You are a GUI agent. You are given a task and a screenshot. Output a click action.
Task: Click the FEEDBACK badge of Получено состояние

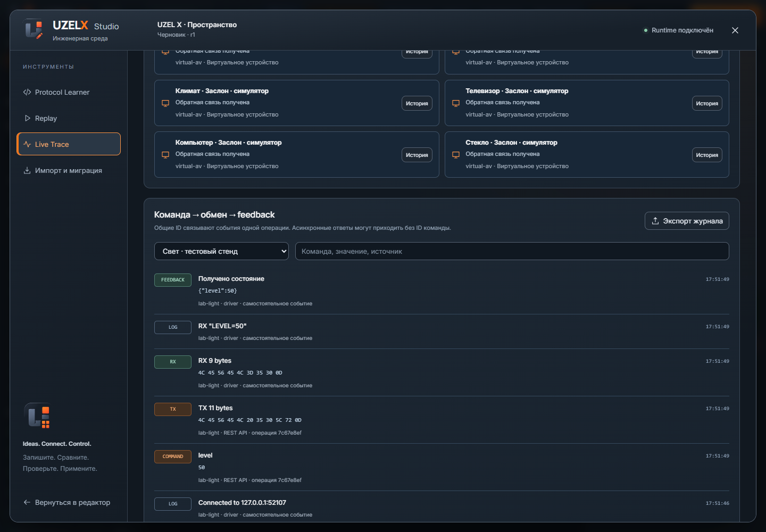point(173,280)
